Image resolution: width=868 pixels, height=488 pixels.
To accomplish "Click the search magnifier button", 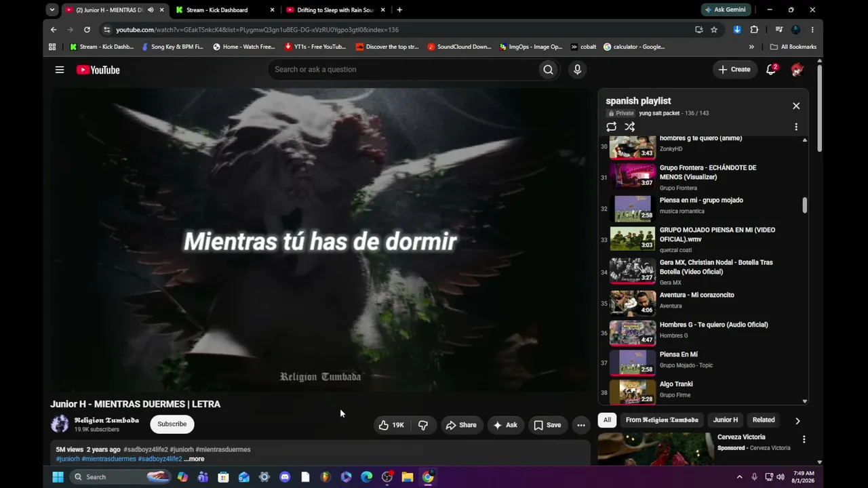I will point(548,69).
